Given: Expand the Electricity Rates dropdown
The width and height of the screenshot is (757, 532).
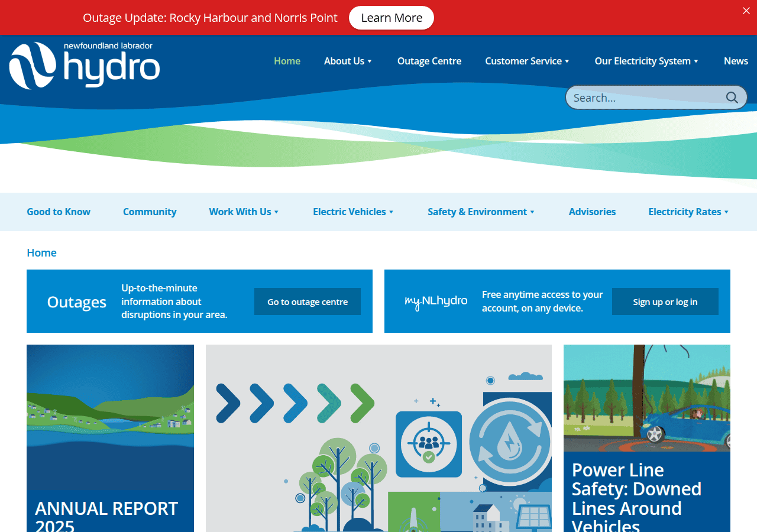Looking at the screenshot, I should coord(688,212).
